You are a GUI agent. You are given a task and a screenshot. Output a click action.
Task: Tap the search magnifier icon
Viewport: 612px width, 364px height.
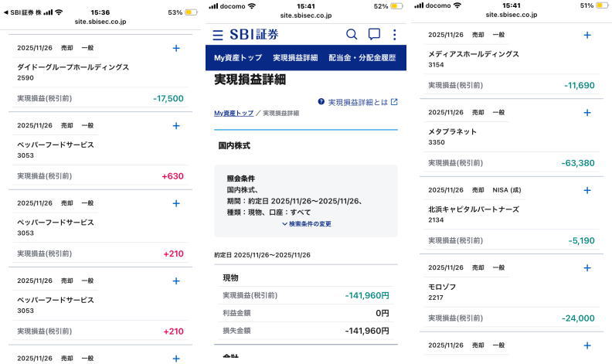click(352, 34)
